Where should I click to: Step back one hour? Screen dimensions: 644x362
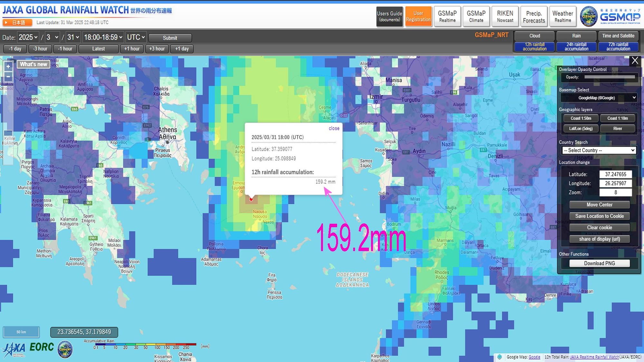(65, 49)
